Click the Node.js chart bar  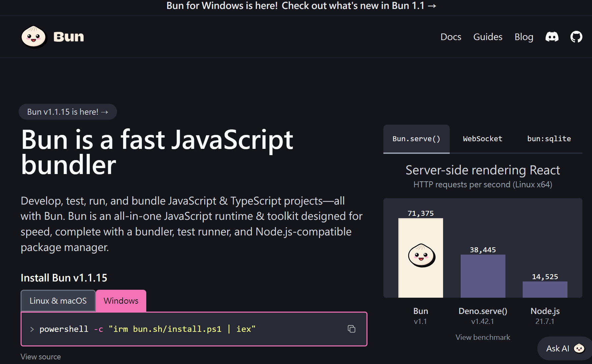[x=545, y=290]
